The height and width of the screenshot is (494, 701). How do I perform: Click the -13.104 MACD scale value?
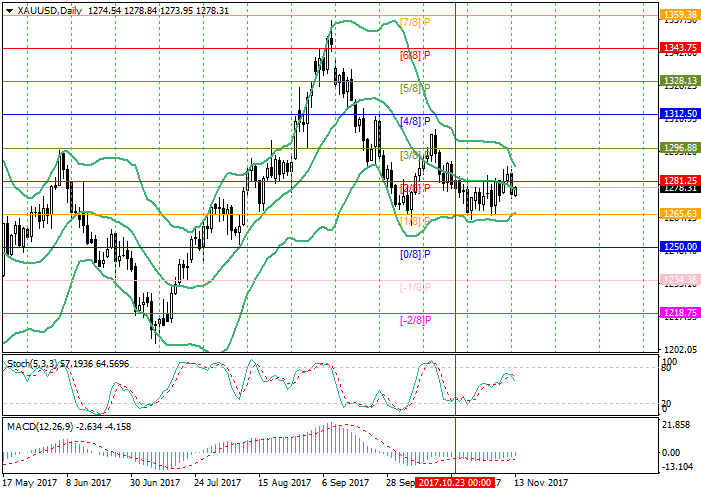click(x=677, y=467)
